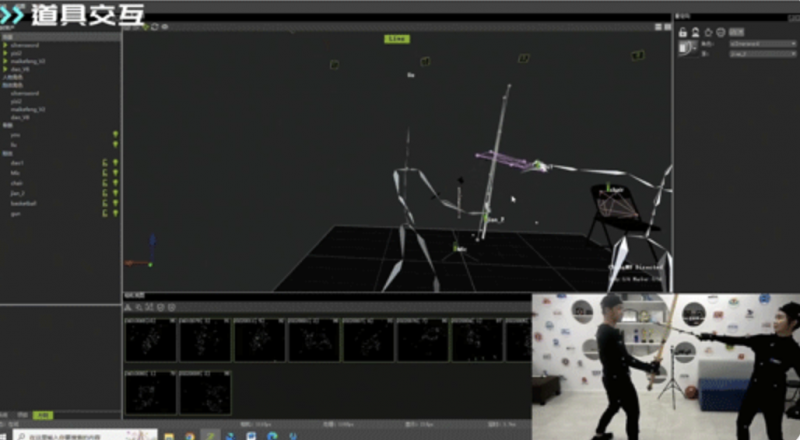800x440 pixels.
Task: Toggle green visibility marker for the you item
Action: (x=116, y=134)
